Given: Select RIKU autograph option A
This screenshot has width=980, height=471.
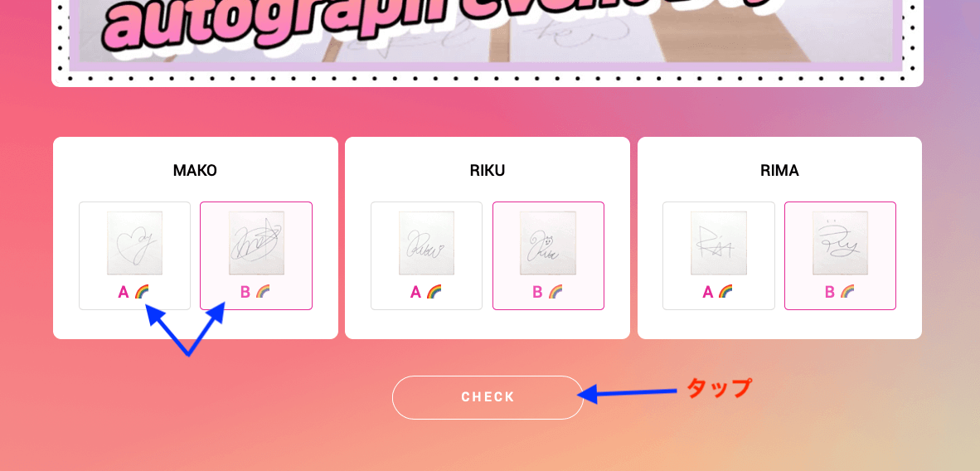Looking at the screenshot, I should coord(426,255).
